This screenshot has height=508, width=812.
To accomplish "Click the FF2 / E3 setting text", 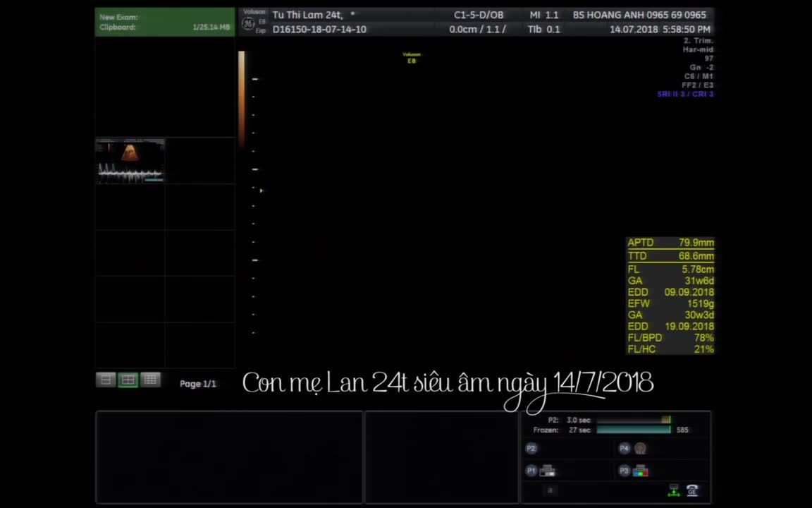I will point(698,85).
